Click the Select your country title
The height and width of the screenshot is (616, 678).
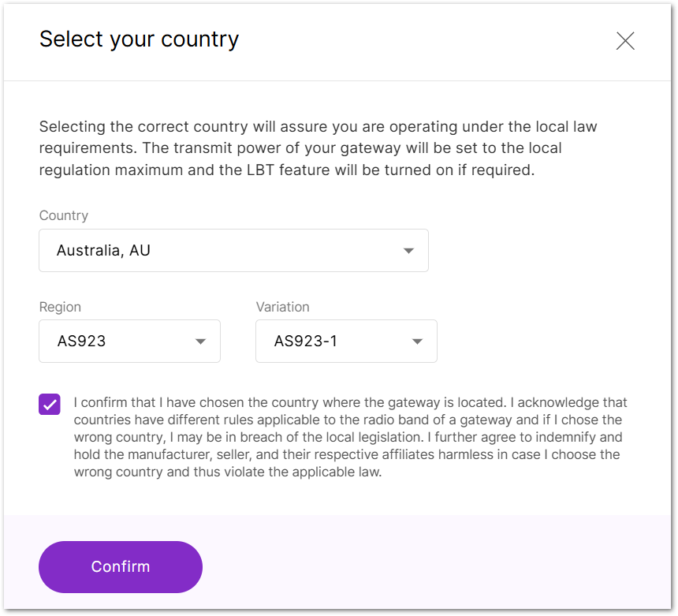[x=139, y=39]
